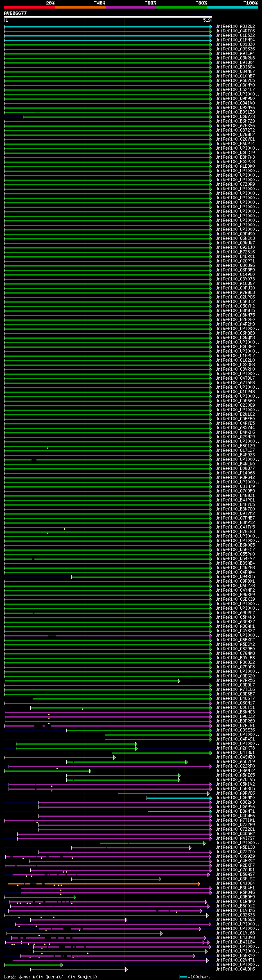
Task: Click the UniRef100_Q0UT11 label
Action: pyautogui.click(x=235, y=708)
